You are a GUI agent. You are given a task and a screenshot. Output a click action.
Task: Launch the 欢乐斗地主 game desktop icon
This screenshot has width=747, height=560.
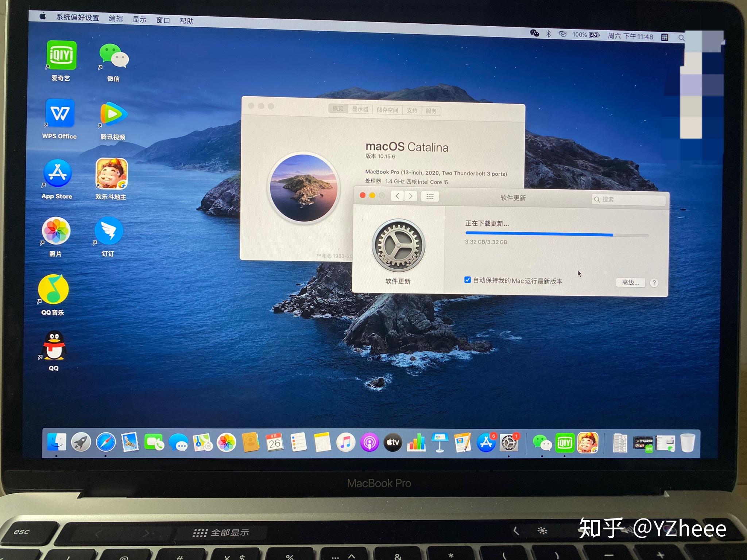tap(111, 174)
